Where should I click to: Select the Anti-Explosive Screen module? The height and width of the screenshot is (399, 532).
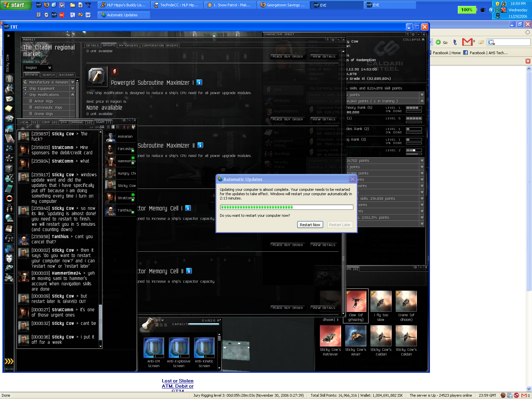tap(179, 348)
